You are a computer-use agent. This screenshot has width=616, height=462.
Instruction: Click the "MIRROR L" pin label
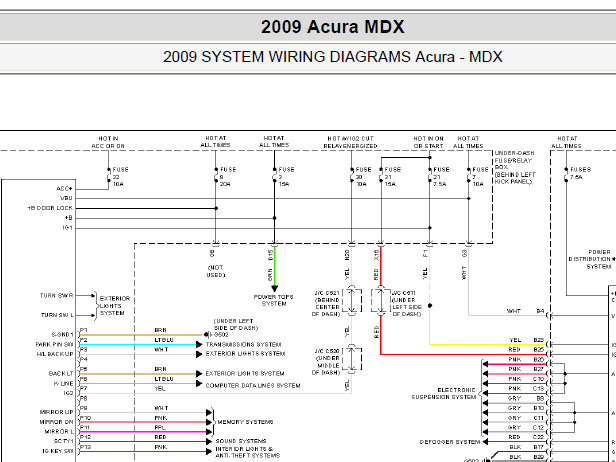pyautogui.click(x=58, y=432)
